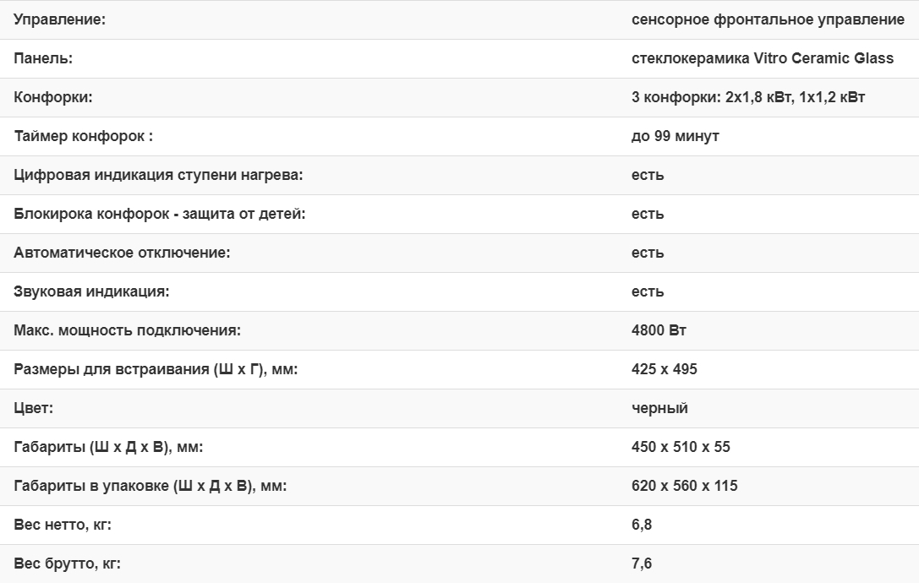Click the "черный" color value
This screenshot has height=588, width=919.
click(659, 408)
